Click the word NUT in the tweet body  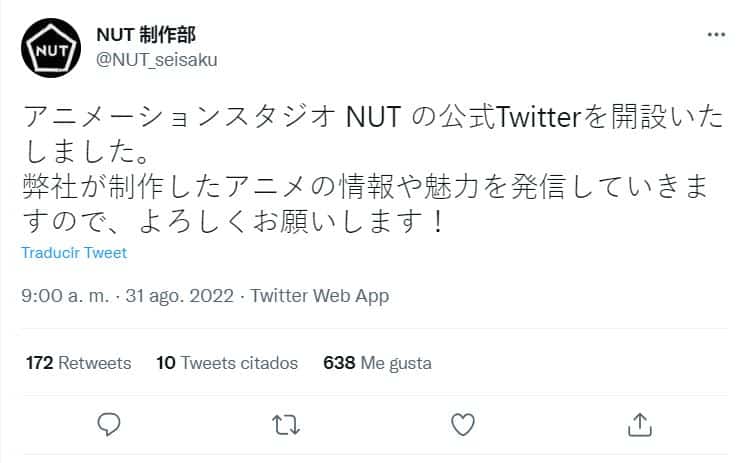click(x=374, y=118)
